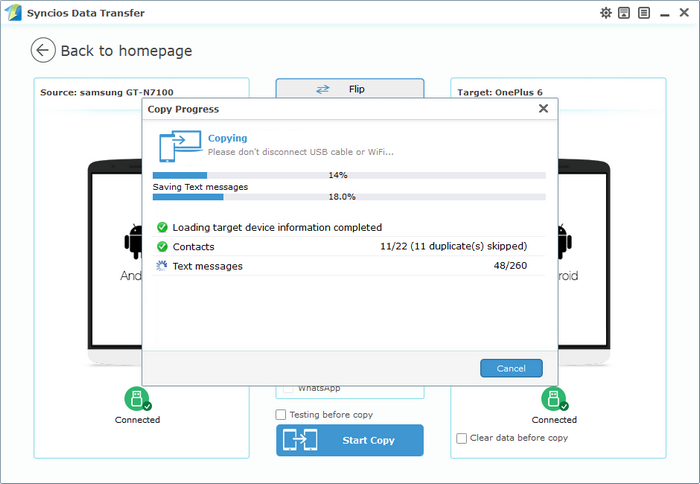
Task: Open the menu list icon in title bar
Action: pyautogui.click(x=644, y=13)
